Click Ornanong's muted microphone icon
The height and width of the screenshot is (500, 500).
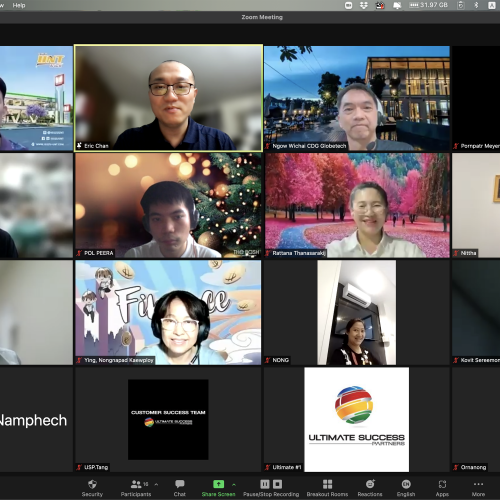click(456, 467)
